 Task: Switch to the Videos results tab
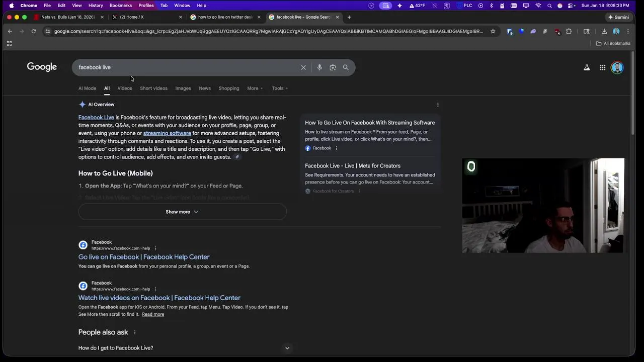(x=125, y=88)
